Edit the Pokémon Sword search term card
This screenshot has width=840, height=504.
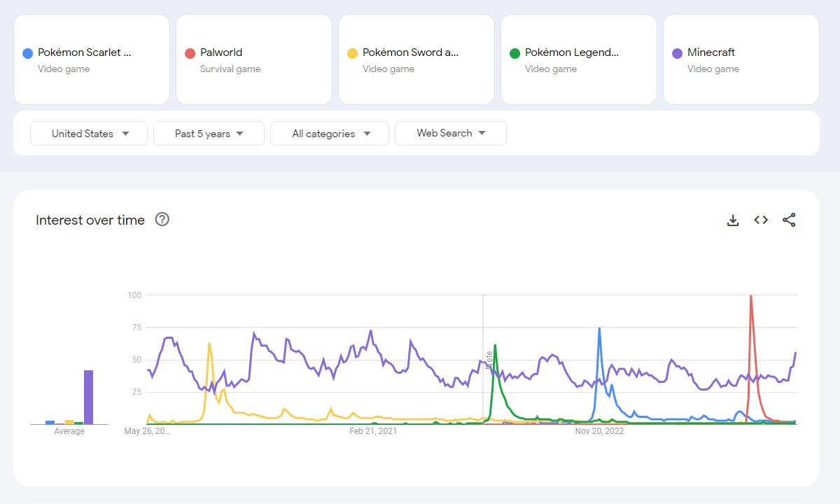click(416, 59)
